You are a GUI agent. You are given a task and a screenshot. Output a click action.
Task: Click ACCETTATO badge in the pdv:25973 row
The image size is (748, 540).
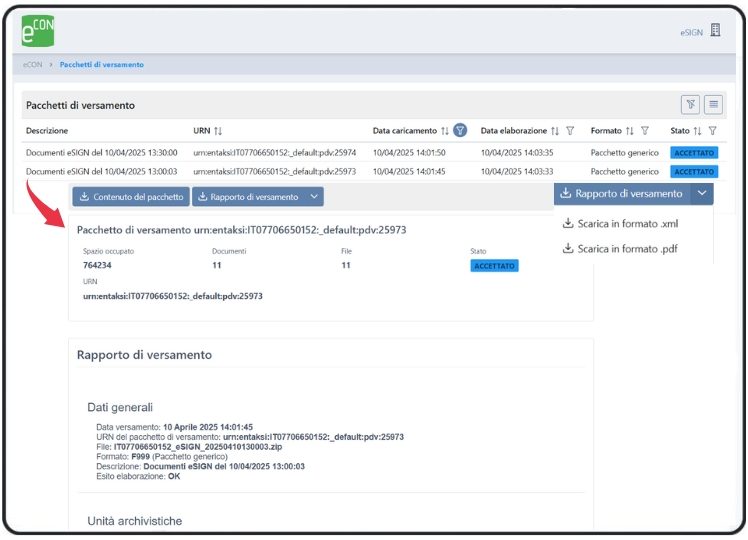point(694,171)
